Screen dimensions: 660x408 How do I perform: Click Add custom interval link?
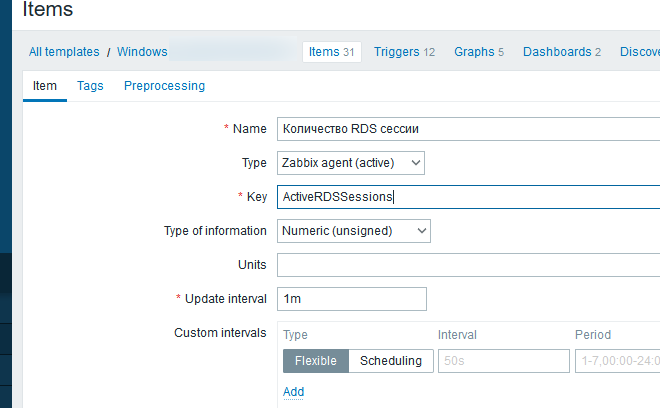click(293, 392)
